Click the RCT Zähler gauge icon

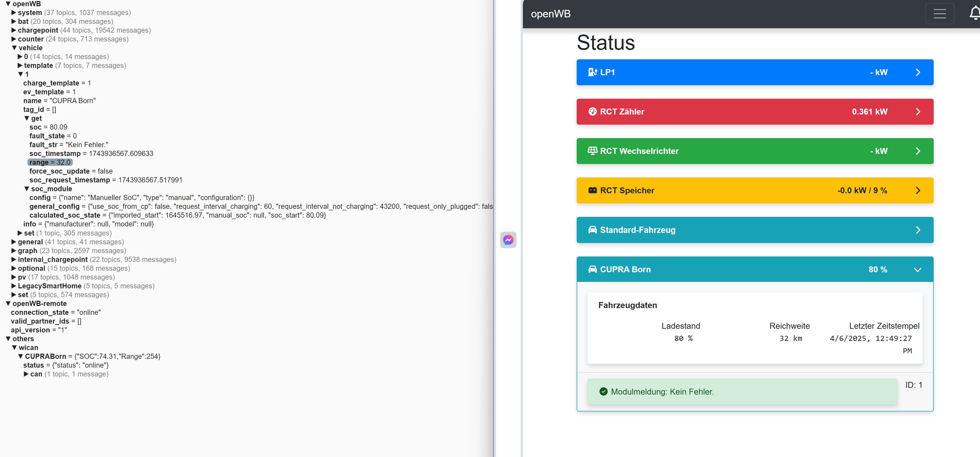tap(592, 112)
